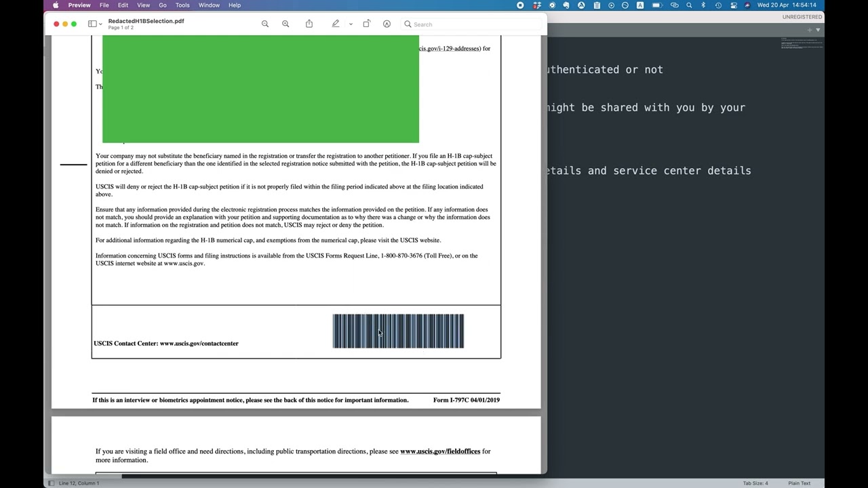Open the Share icon in Preview toolbar

coord(309,24)
